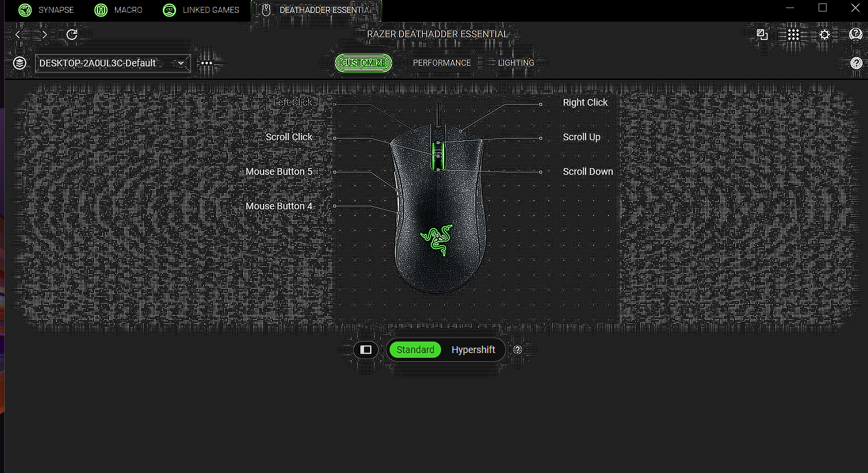Switch to the Performance tab
The height and width of the screenshot is (473, 868).
(x=442, y=63)
